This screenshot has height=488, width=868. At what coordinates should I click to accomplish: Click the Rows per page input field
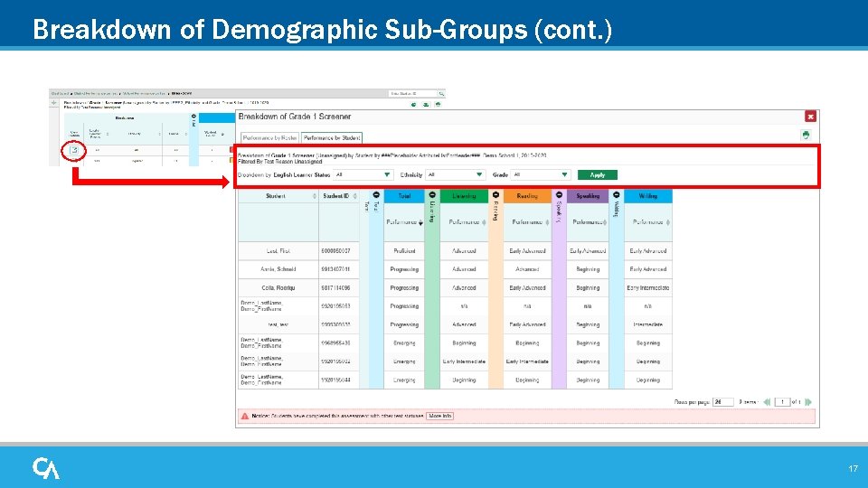click(x=723, y=402)
